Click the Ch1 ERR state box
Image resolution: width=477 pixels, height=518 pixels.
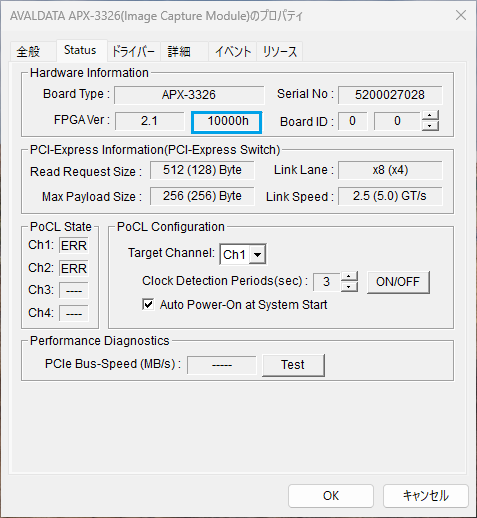[x=74, y=246]
